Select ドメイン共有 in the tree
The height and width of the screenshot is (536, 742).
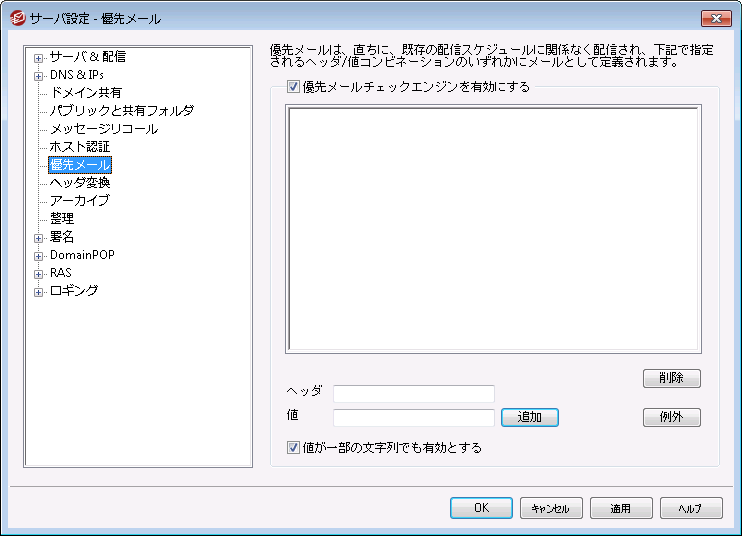pyautogui.click(x=87, y=93)
